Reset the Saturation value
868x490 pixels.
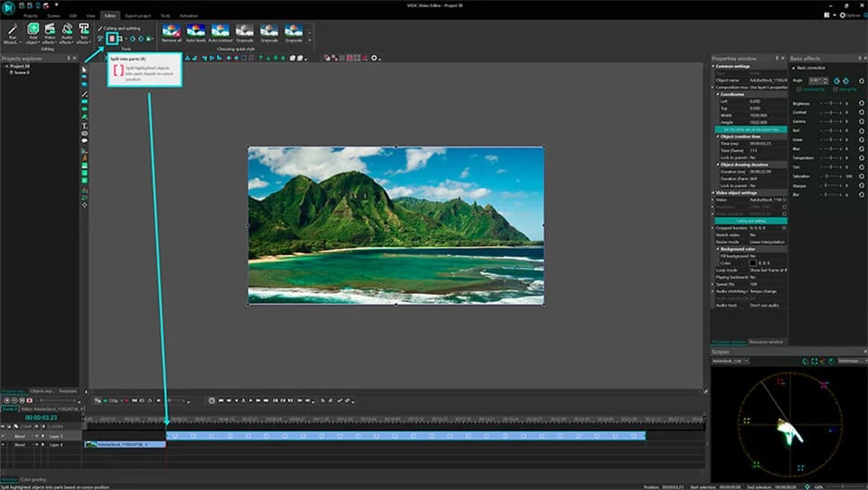pos(862,176)
